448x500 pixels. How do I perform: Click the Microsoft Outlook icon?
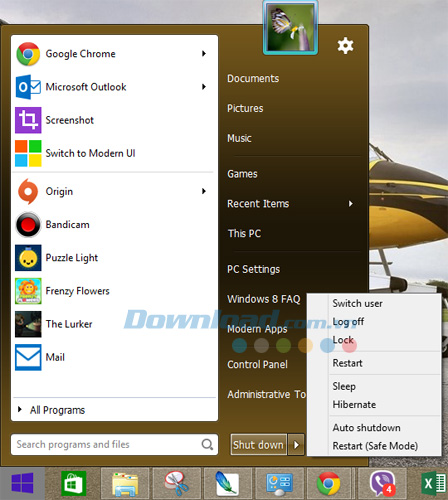(28, 87)
